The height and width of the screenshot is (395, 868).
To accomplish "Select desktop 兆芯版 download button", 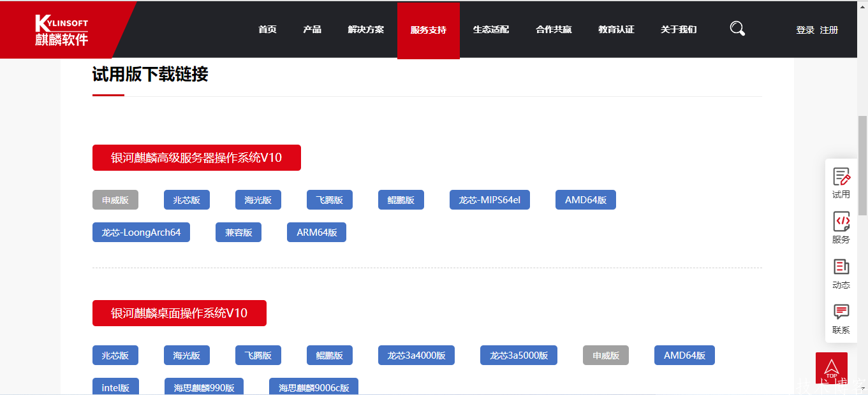I will pyautogui.click(x=115, y=355).
